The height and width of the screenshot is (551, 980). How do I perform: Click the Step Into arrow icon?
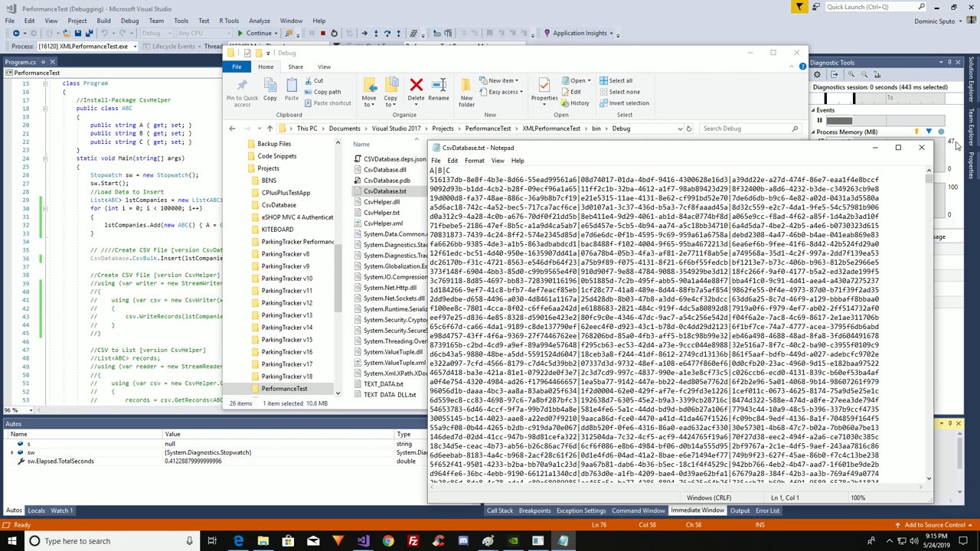(375, 33)
